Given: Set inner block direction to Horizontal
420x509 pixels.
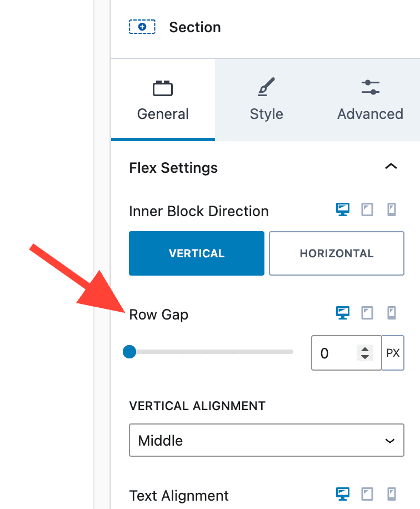Looking at the screenshot, I should coord(337,253).
